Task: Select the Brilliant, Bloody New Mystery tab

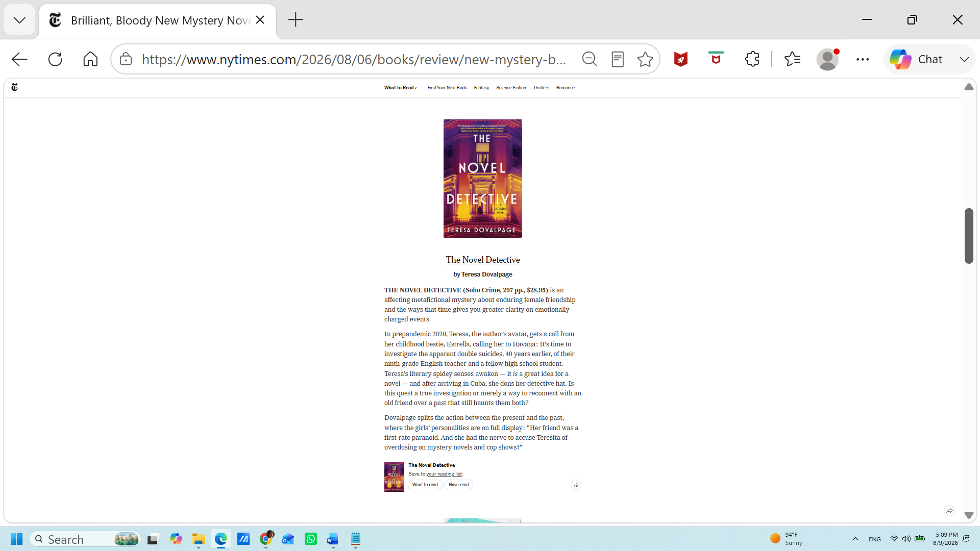Action: [158, 20]
